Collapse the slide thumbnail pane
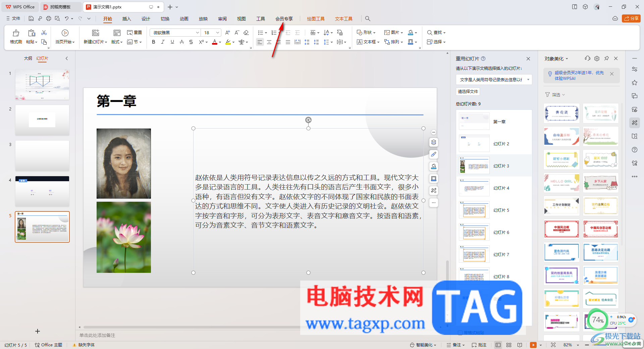 coord(67,58)
